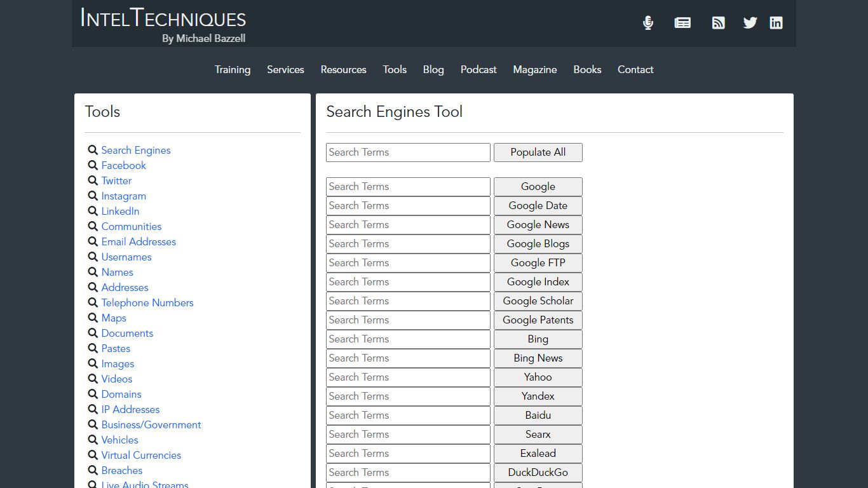This screenshot has height=488, width=868.
Task: Open the Business/Government tools link
Action: (151, 425)
